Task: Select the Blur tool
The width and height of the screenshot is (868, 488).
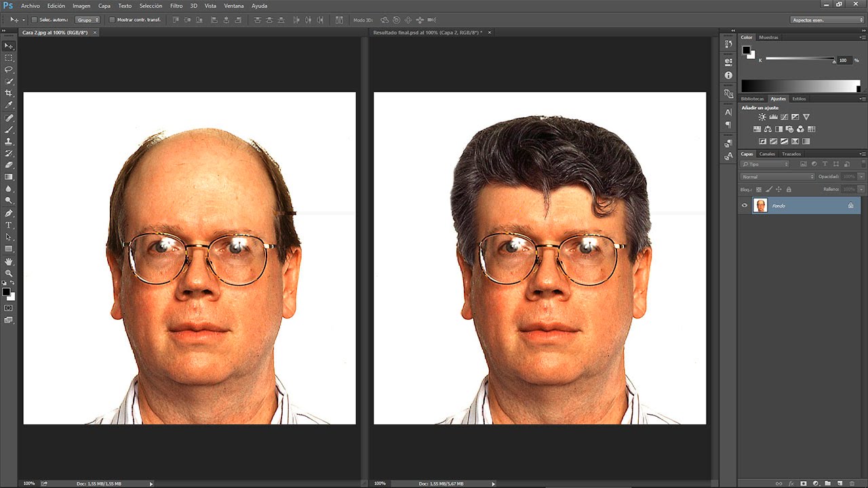Action: coord(9,188)
